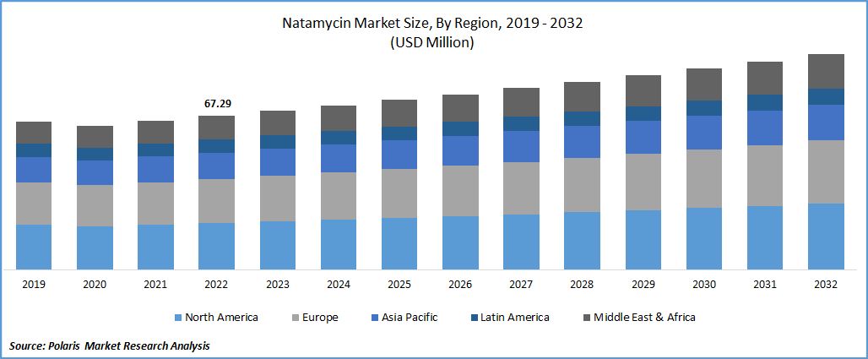Screen dimensions: 868x359
Task: Click the North America legend color swatch
Action: tap(178, 318)
